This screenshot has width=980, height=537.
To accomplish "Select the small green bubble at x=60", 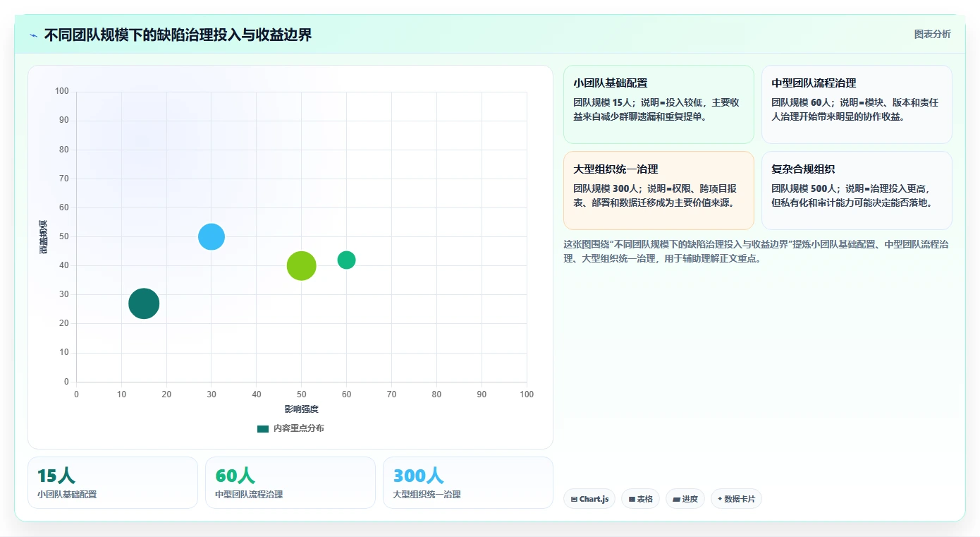I will [346, 260].
